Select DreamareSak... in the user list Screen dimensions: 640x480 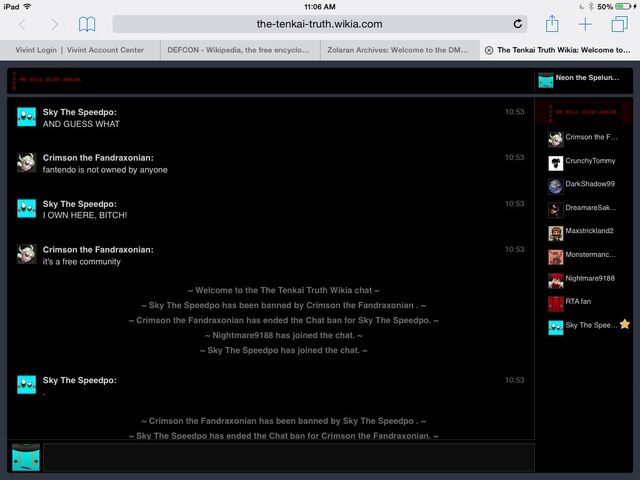click(584, 210)
